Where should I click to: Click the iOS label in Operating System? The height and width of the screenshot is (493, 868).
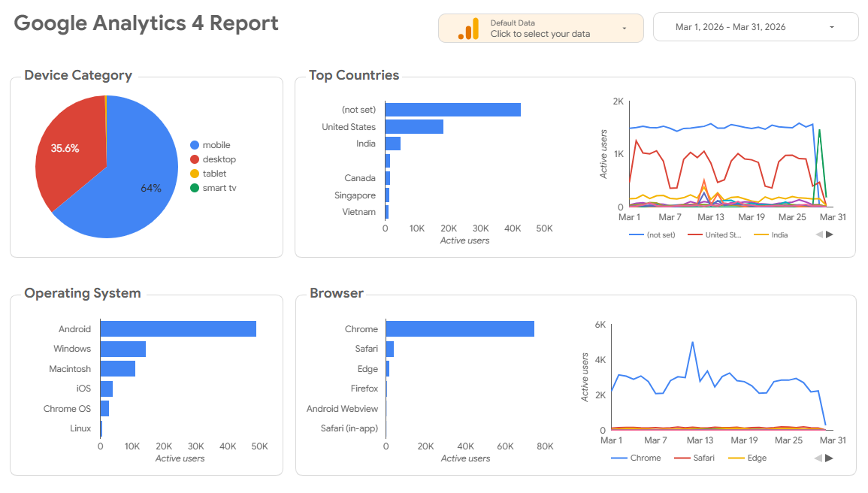point(83,389)
